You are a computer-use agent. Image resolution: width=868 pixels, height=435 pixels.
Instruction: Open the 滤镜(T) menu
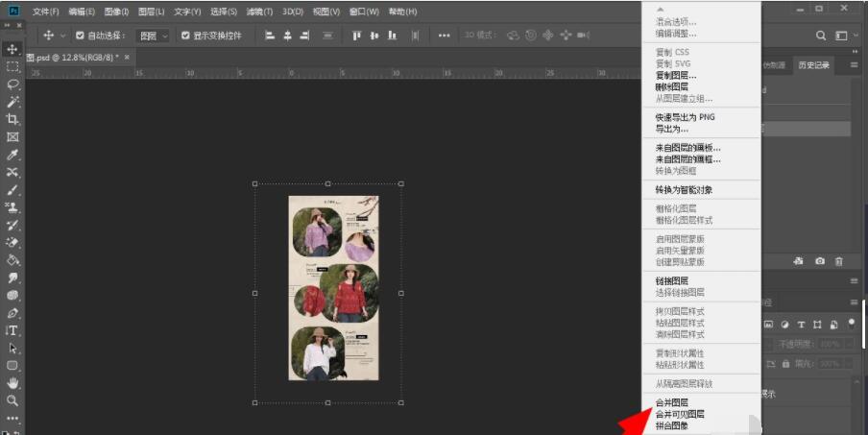(258, 12)
